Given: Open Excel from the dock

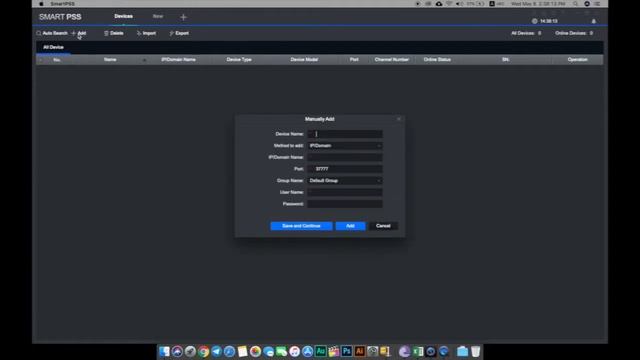Looking at the screenshot, I should pyautogui.click(x=418, y=351).
